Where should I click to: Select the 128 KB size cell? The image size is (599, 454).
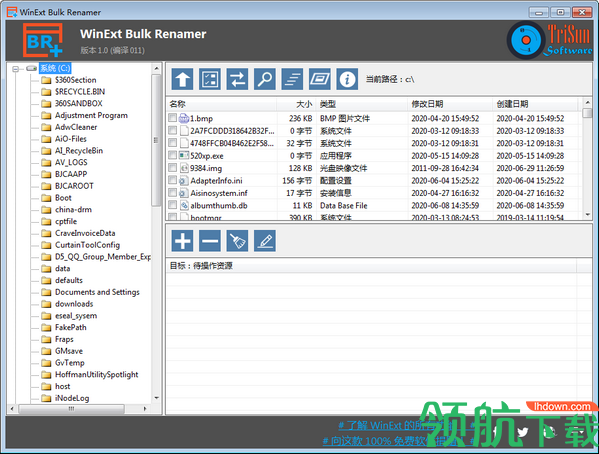point(300,168)
